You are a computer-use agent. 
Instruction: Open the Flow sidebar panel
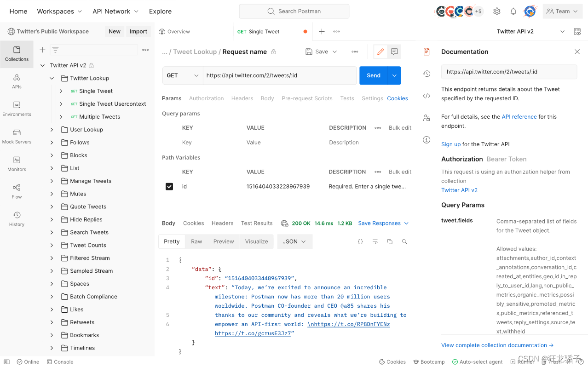[17, 192]
